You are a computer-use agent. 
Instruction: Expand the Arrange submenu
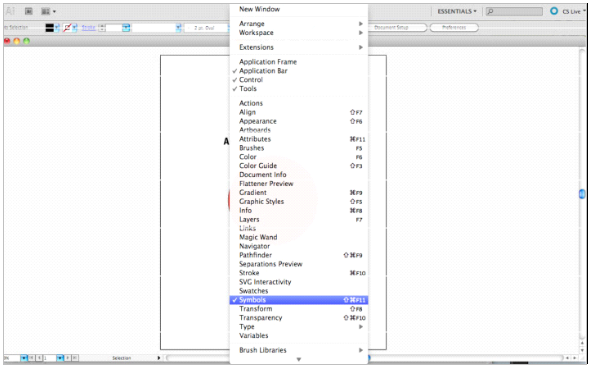coord(299,24)
